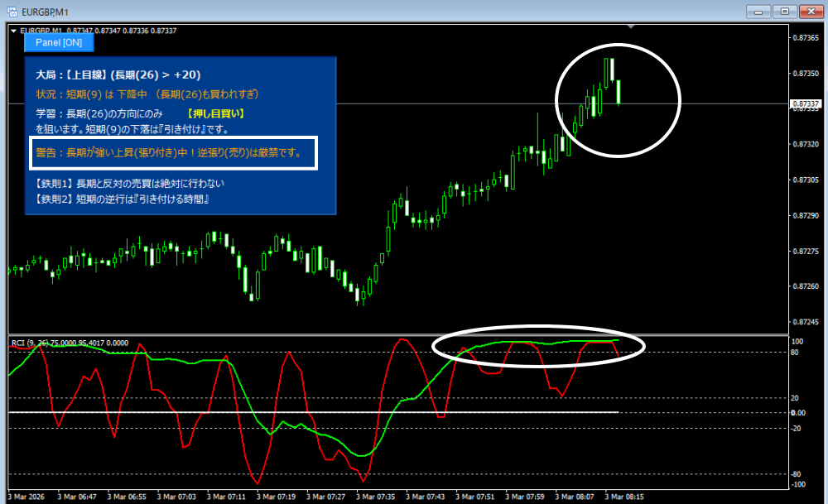828x504 pixels.
Task: Click the 100 level on RCI scale
Action: click(x=798, y=341)
